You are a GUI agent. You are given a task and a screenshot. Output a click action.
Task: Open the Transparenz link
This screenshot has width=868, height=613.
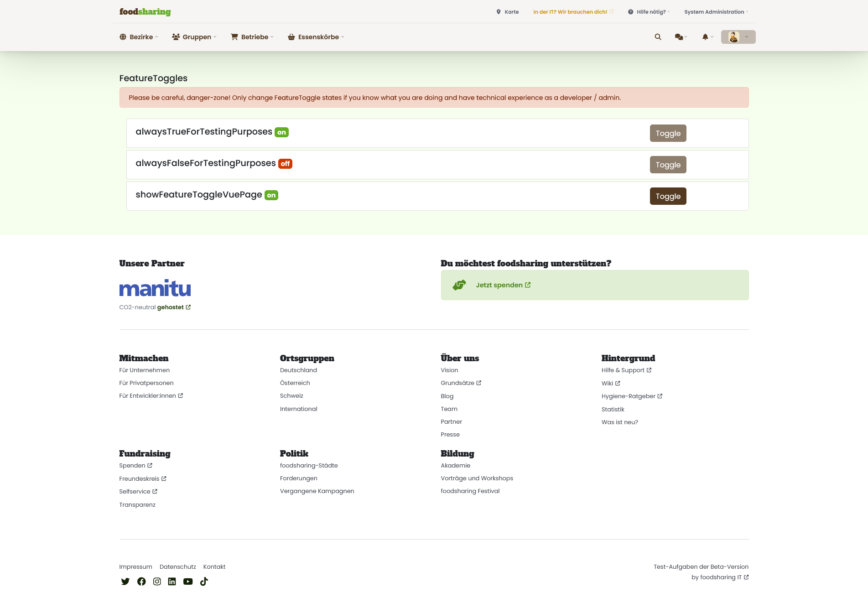[137, 505]
